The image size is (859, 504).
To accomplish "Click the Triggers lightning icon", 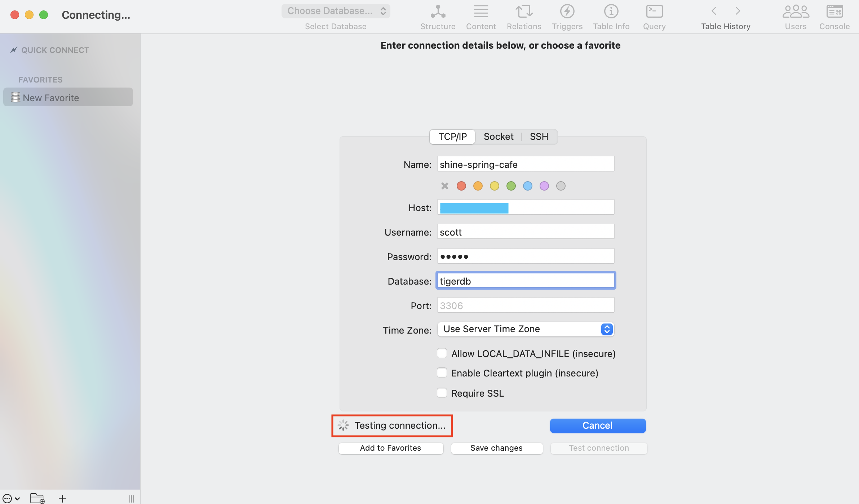I will (567, 12).
